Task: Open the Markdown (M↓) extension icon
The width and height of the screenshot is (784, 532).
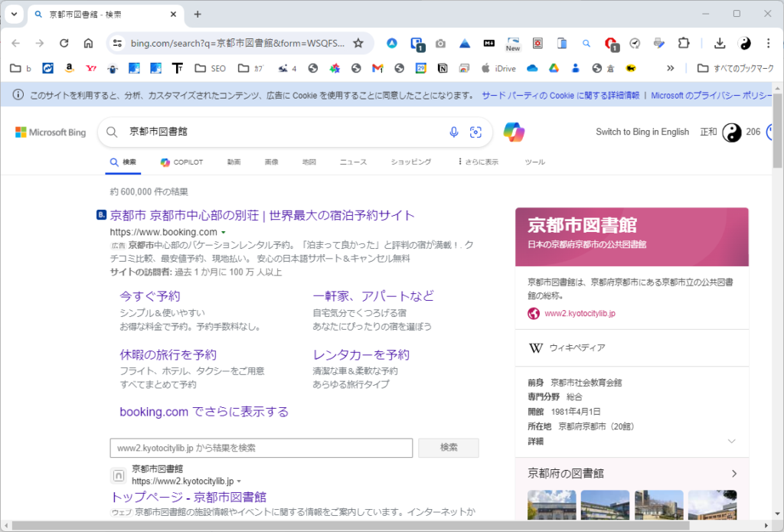Action: (489, 44)
